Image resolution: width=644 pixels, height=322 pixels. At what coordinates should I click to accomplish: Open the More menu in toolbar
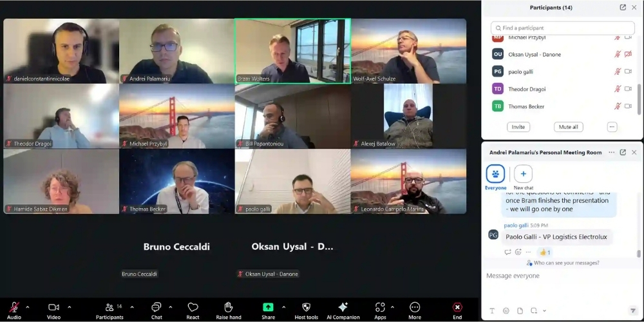[x=415, y=308]
